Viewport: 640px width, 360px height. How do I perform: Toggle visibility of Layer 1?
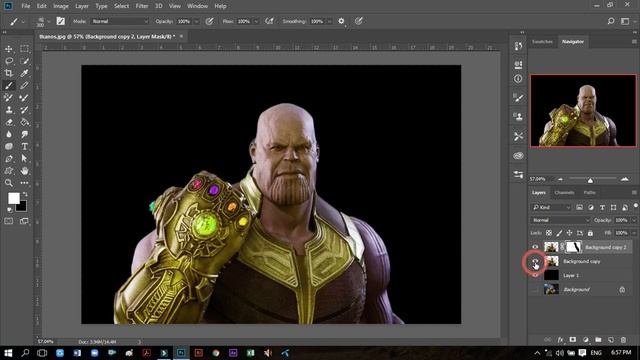point(535,276)
